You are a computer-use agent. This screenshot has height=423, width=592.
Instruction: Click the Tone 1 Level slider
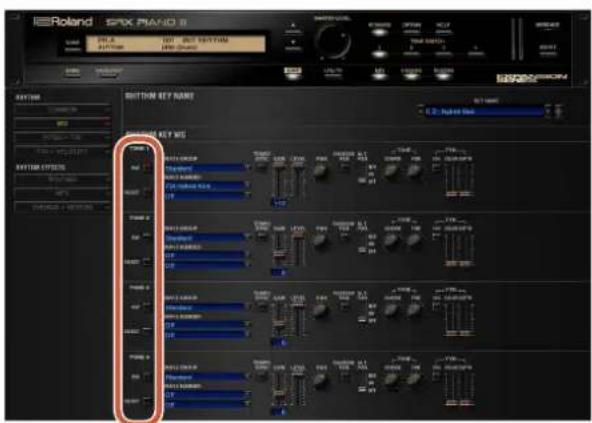pyautogui.click(x=298, y=181)
